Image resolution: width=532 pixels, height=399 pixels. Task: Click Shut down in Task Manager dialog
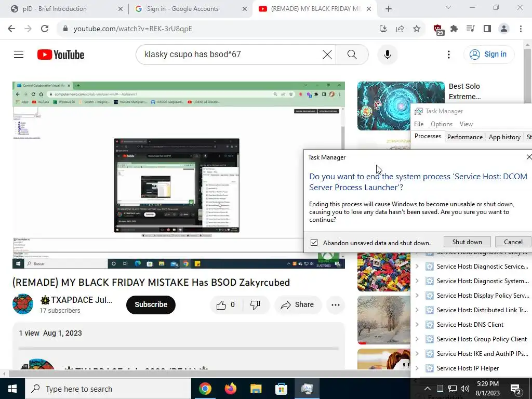[467, 242]
